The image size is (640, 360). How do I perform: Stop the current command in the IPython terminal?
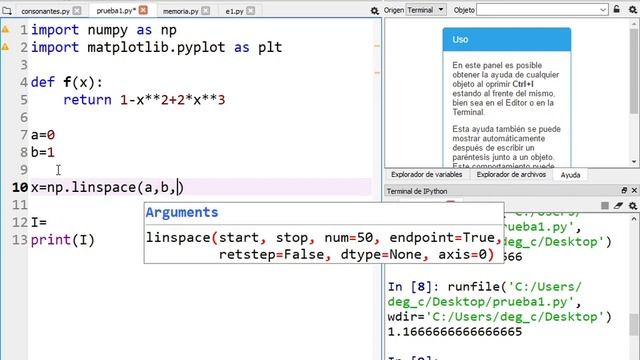click(605, 206)
